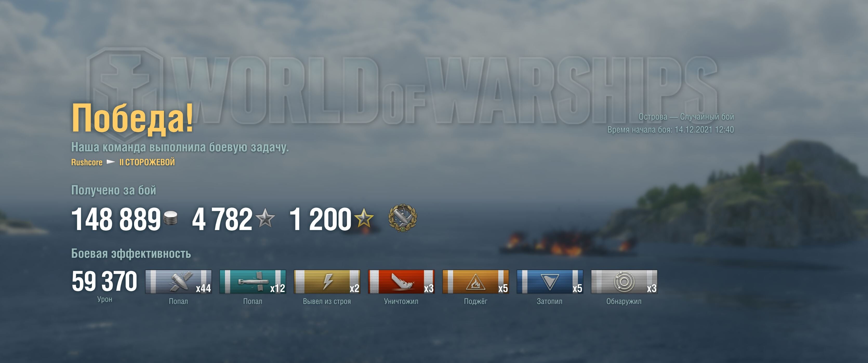Viewport: 868px width, 363px height.
Task: Click the main battery hits ribbon x44
Action: pyautogui.click(x=178, y=281)
